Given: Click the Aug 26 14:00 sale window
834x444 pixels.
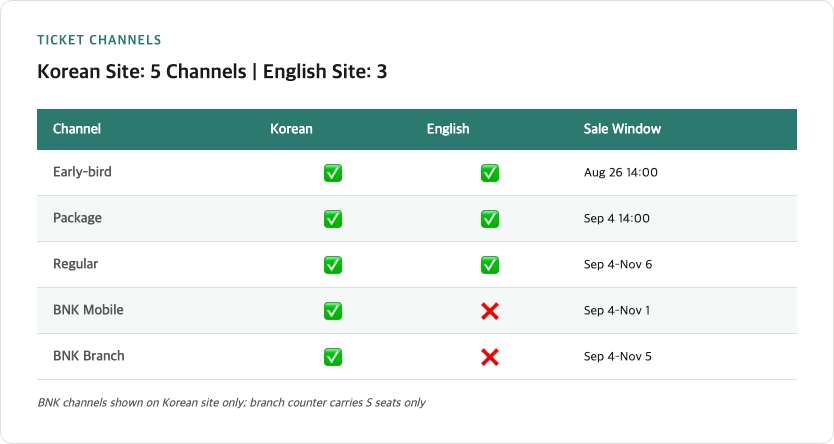Looking at the screenshot, I should pyautogui.click(x=620, y=172).
